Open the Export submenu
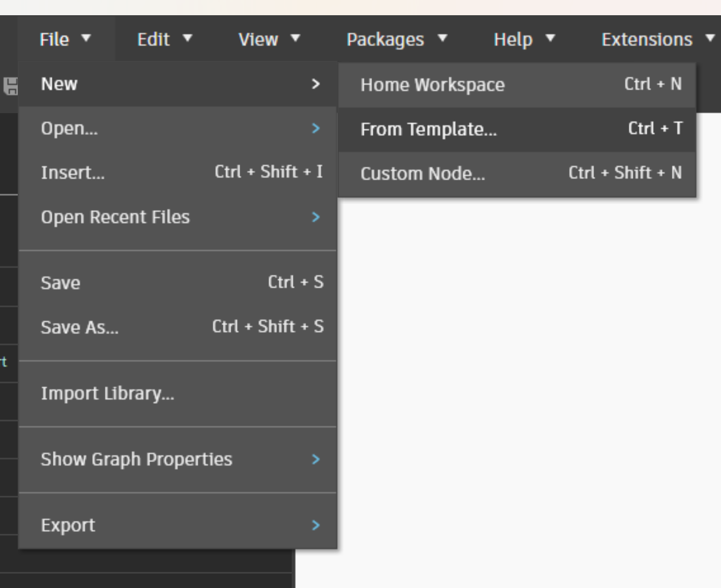 pyautogui.click(x=178, y=525)
